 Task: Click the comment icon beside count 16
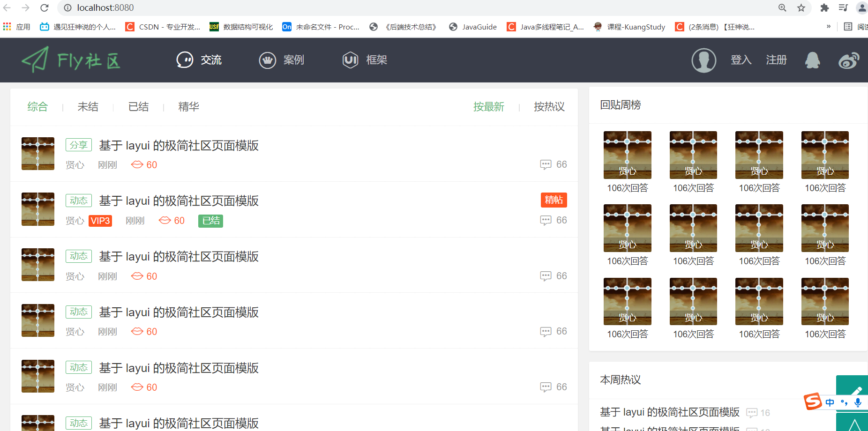pyautogui.click(x=752, y=413)
